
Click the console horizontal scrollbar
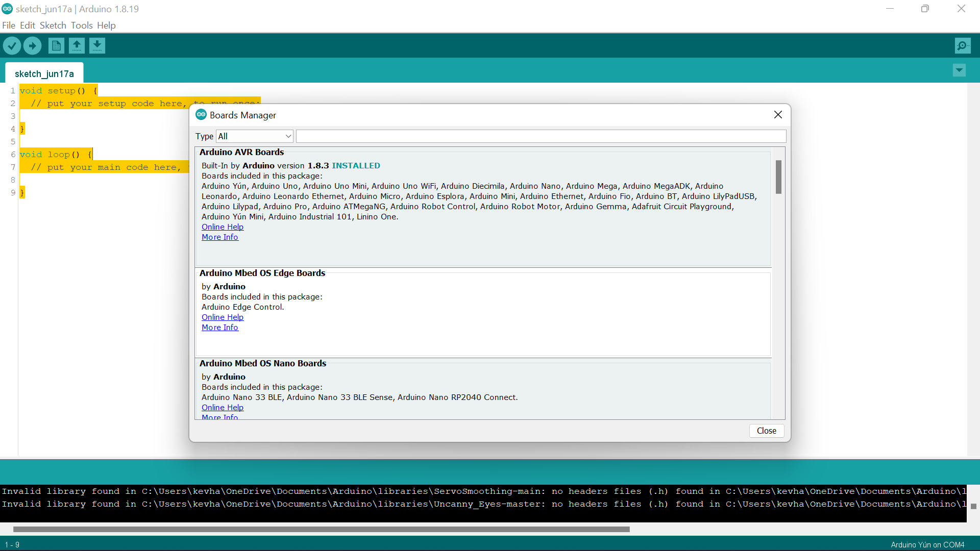(322, 529)
